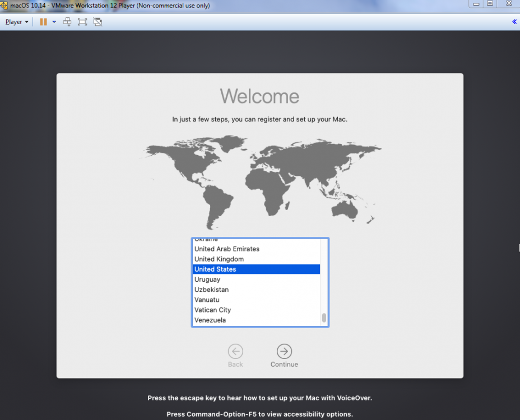The width and height of the screenshot is (520, 420).
Task: Click the country list scrollbar thumb
Action: 324,318
